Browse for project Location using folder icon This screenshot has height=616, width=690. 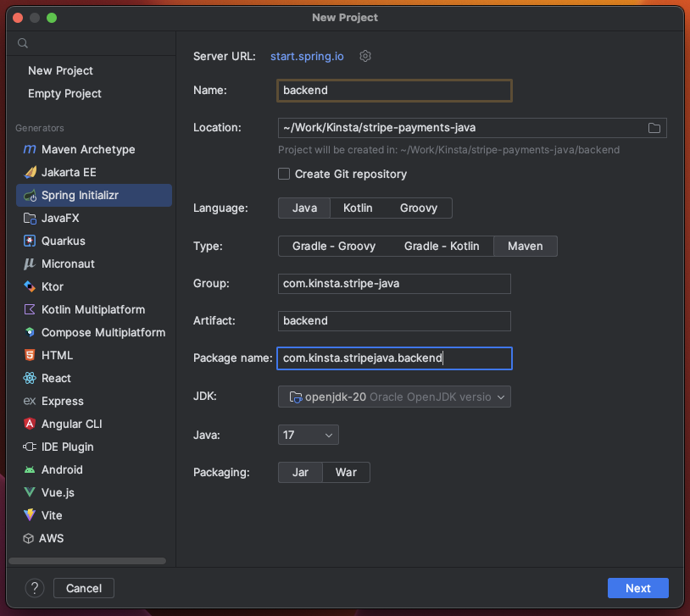click(x=654, y=127)
